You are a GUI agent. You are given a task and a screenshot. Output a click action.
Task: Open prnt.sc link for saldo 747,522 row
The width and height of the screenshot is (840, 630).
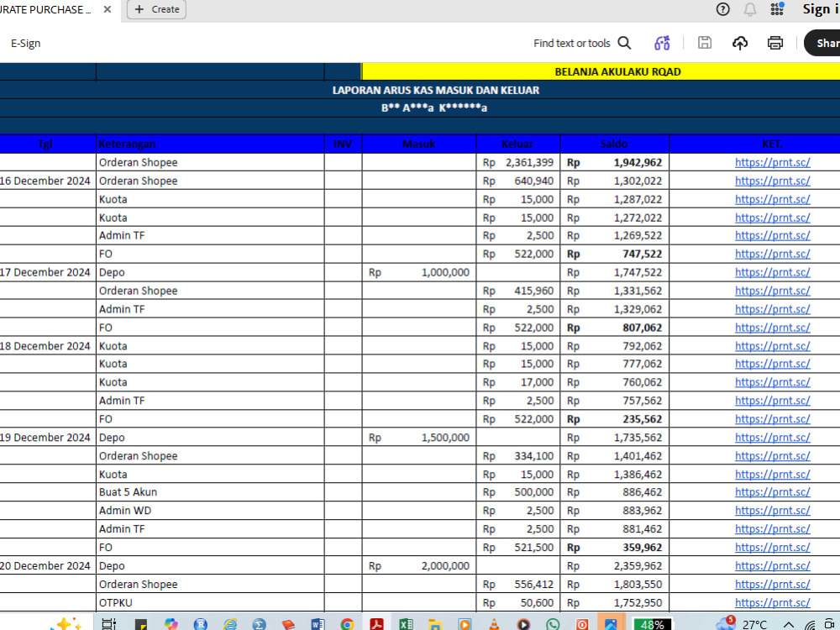772,254
